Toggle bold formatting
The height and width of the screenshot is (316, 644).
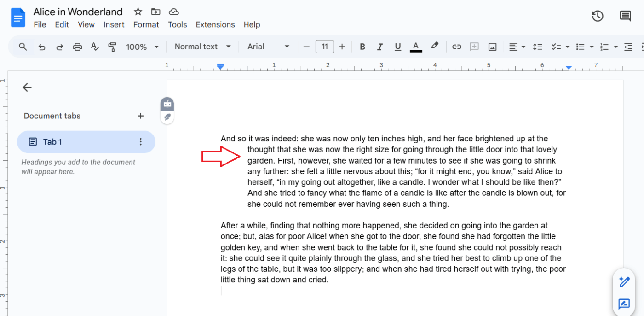tap(362, 47)
